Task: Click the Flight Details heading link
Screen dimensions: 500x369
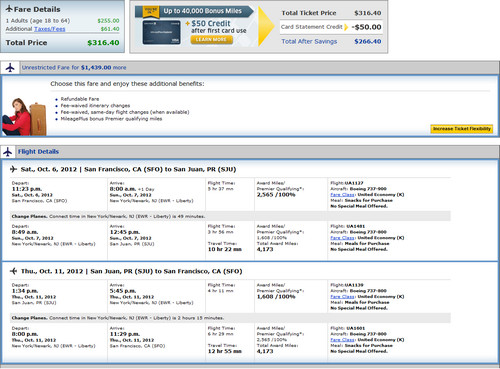Action: click(38, 152)
